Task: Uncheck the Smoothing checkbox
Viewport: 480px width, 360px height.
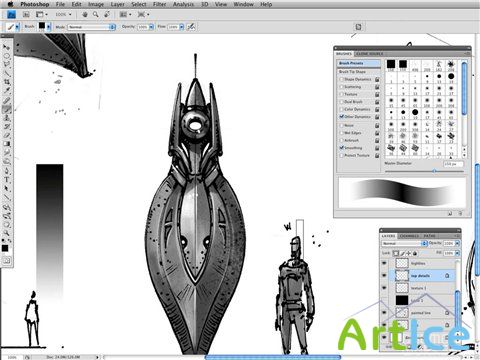Action: click(341, 147)
